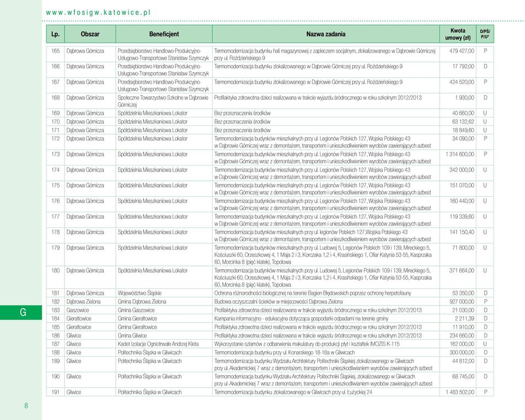Screen dimensions: 525x420
Task: Open the www.wfosigw.katowice.pl link
Action: [98, 13]
